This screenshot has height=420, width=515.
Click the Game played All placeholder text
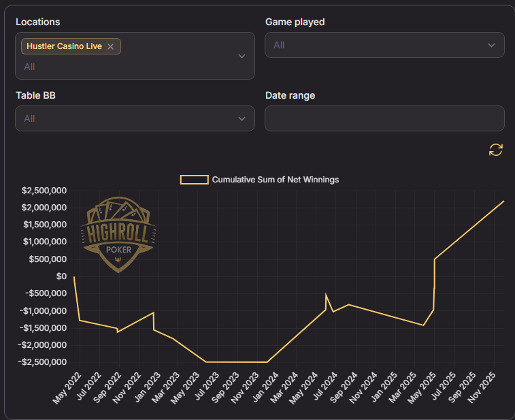279,45
